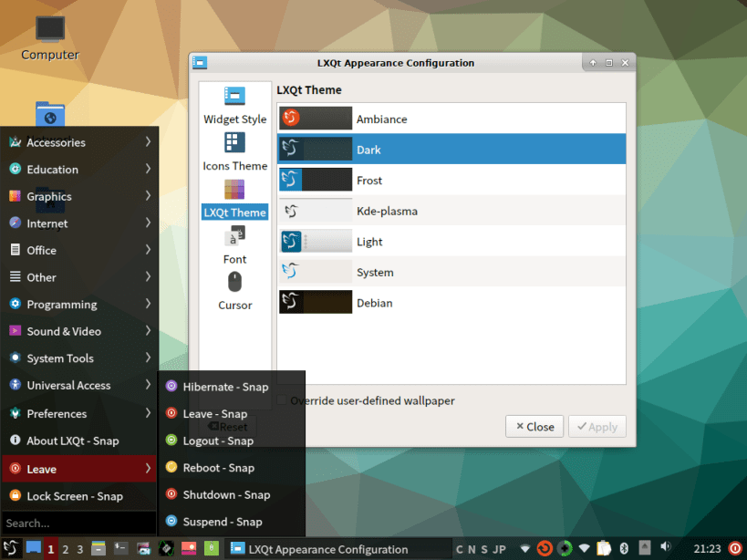Click the 21:23 panel clock
The height and width of the screenshot is (560, 747).
coord(707,549)
